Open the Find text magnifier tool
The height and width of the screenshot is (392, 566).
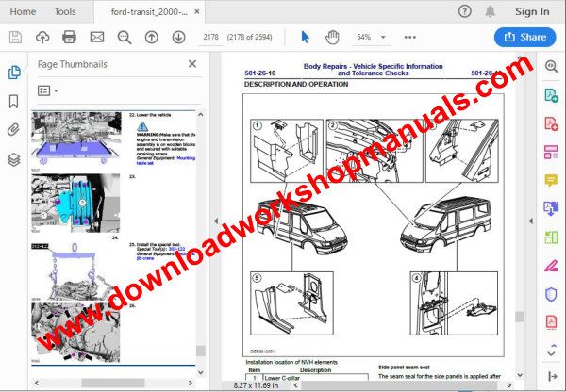pos(125,37)
